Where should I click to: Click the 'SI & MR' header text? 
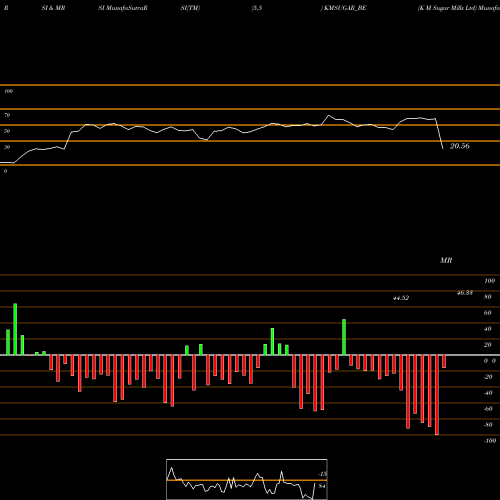(53, 8)
